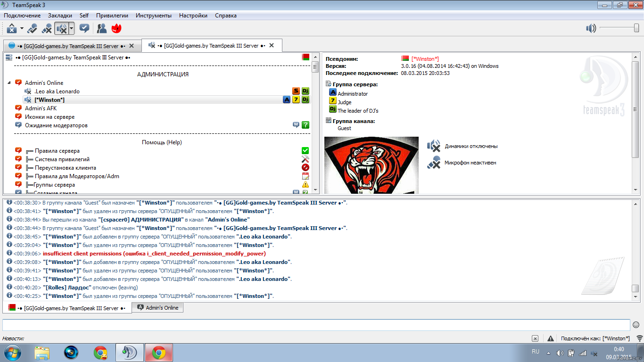Select the Admin's Online channel
Screen dimensions: 644x362
point(44,83)
